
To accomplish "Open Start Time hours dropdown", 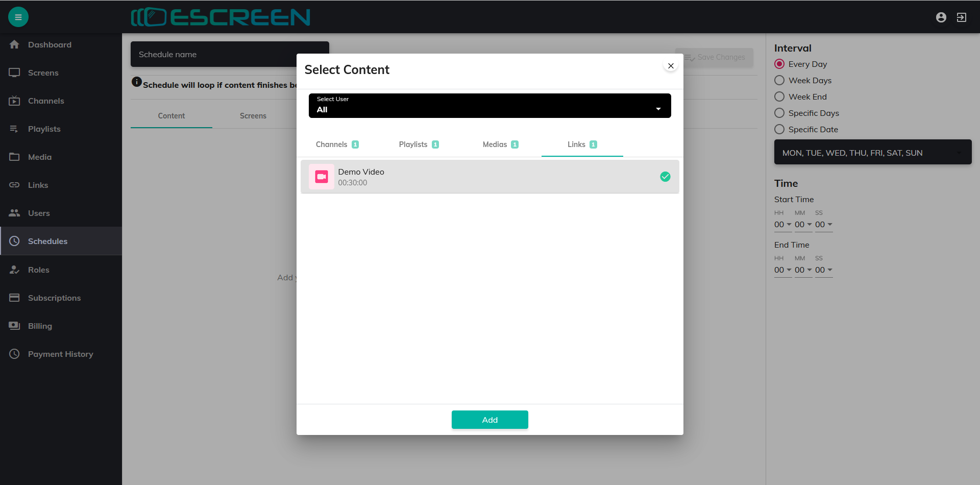I will click(x=782, y=225).
